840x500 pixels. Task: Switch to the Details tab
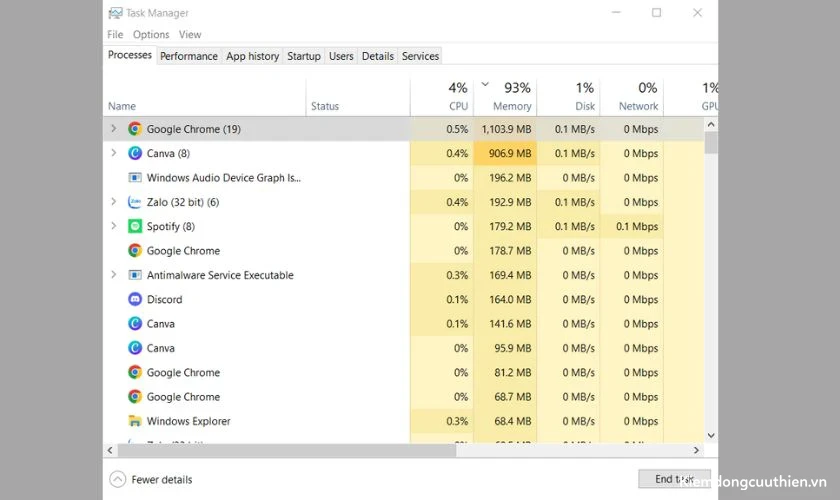point(378,56)
